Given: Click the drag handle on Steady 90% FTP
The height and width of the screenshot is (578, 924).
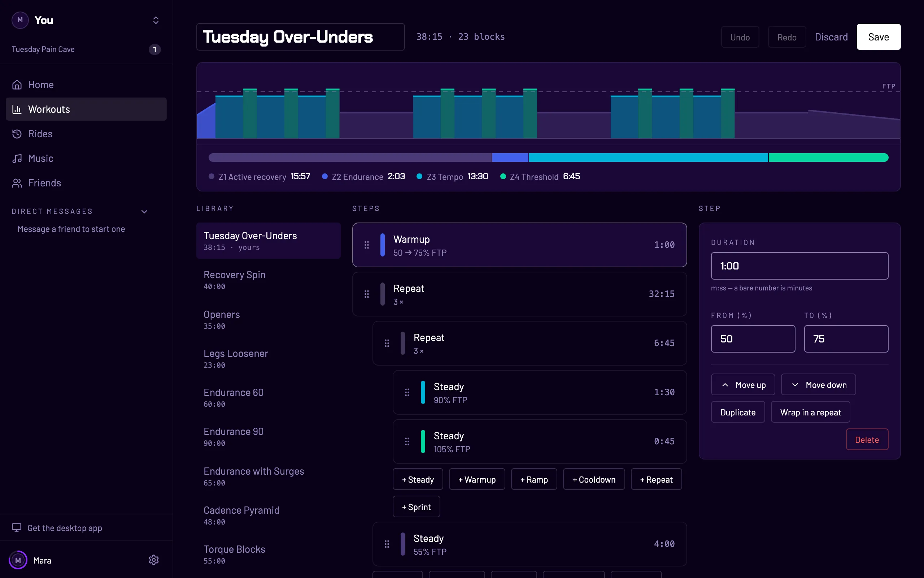Looking at the screenshot, I should coord(407,392).
